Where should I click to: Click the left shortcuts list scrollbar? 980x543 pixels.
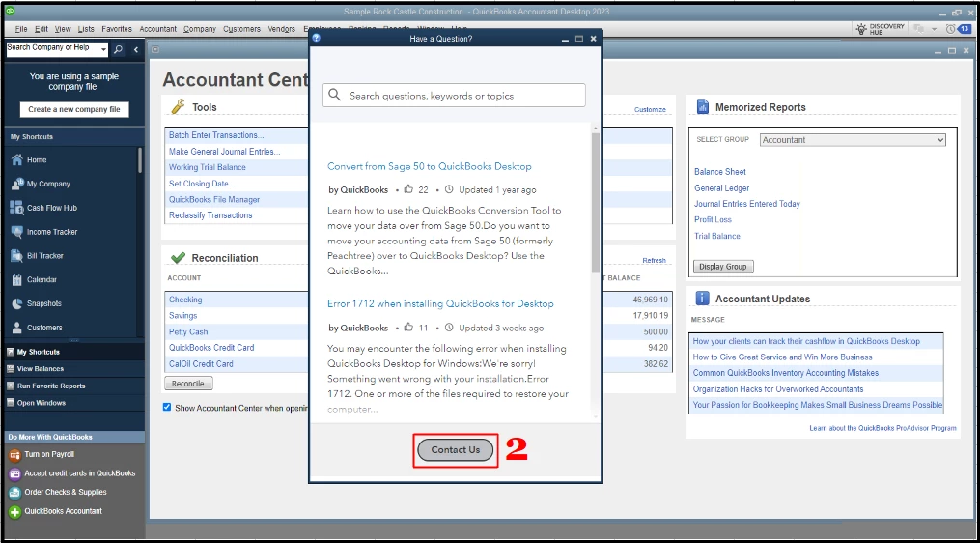pyautogui.click(x=140, y=160)
